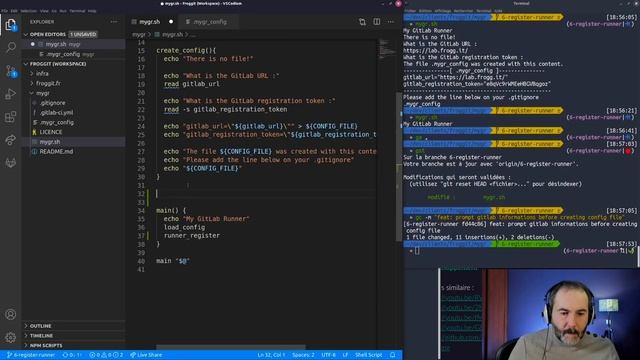
Task: Open the Explorer view in activity bar
Action: [11, 25]
